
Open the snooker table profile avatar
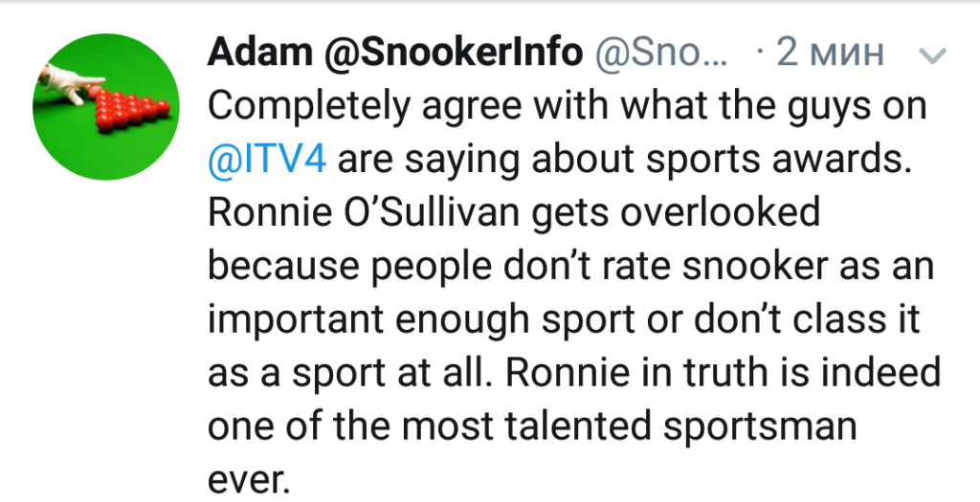click(x=105, y=106)
